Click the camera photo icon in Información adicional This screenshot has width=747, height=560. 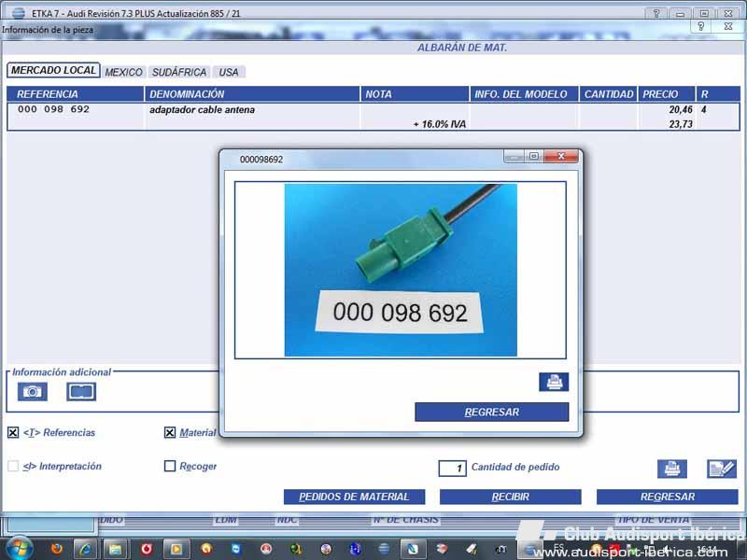tap(33, 392)
